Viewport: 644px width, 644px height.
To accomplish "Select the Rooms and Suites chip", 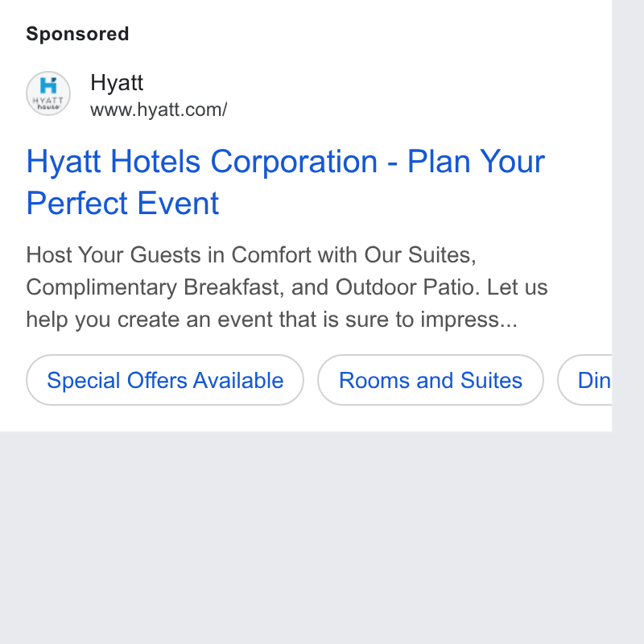I will 431,380.
